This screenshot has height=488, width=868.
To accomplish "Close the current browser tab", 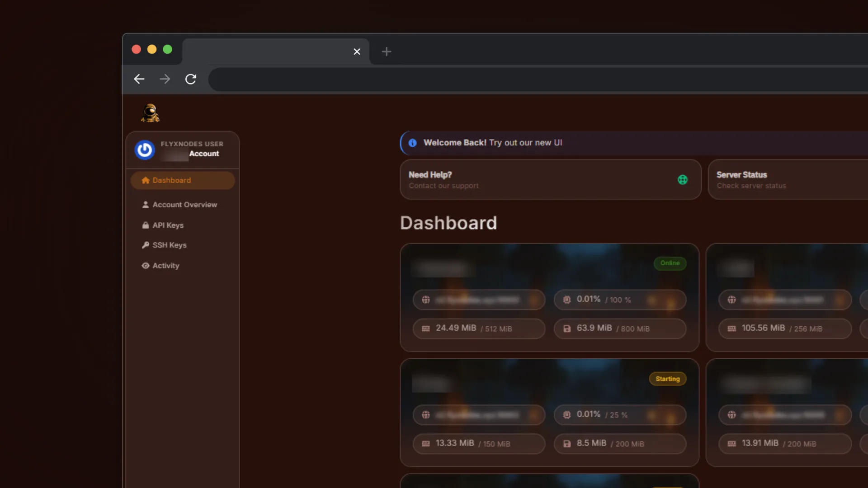I will coord(357,52).
